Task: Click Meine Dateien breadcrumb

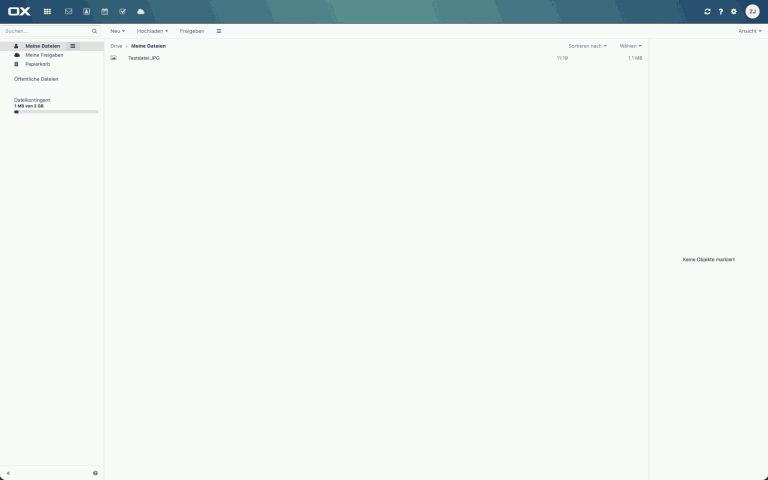Action: (148, 46)
